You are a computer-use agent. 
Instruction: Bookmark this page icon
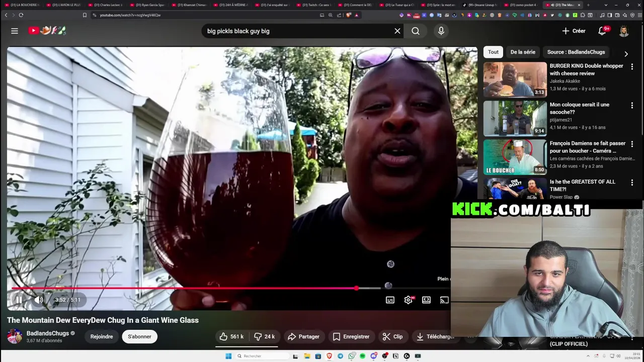[x=85, y=15]
